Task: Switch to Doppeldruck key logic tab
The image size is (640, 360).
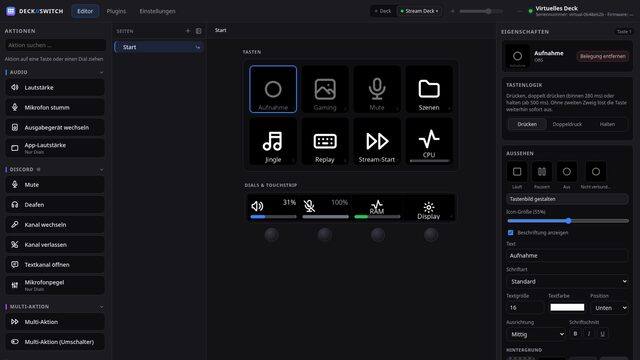Action: pyautogui.click(x=567, y=124)
